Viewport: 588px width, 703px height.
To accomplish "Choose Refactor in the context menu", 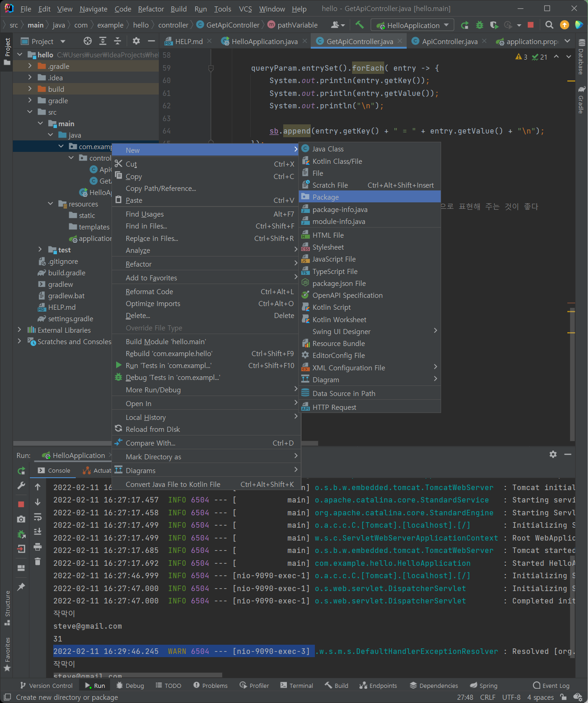I will click(x=206, y=264).
